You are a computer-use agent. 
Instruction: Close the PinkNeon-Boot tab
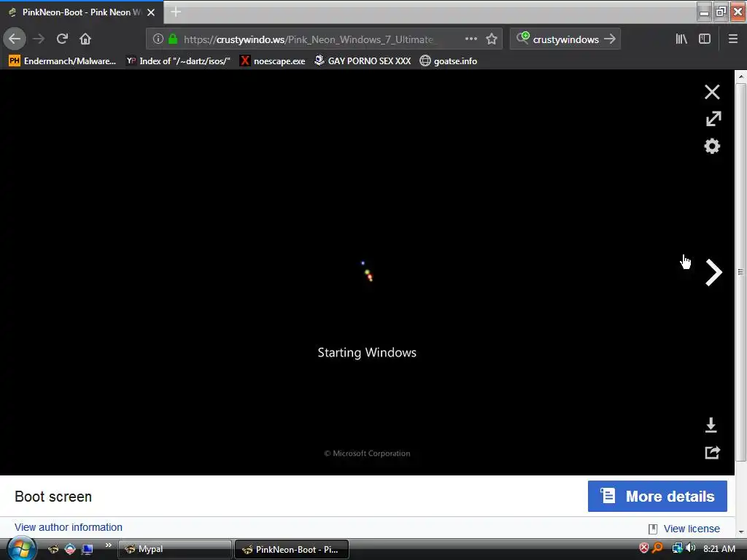pyautogui.click(x=151, y=12)
